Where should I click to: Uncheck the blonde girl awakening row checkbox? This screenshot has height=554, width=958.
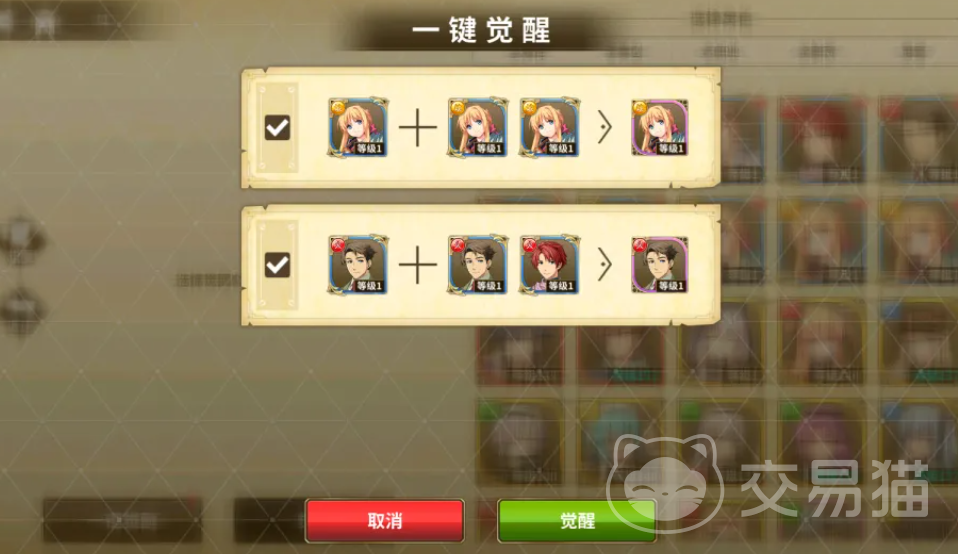tap(277, 128)
